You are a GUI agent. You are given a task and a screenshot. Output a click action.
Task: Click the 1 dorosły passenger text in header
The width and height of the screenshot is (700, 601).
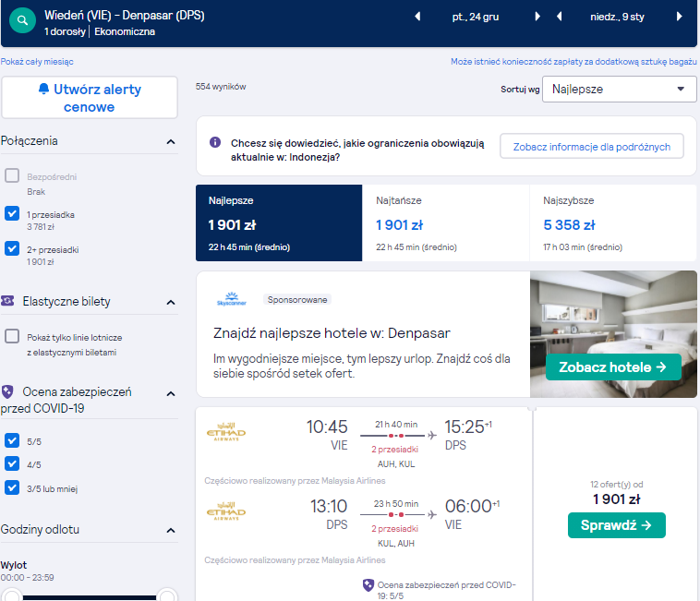(65, 31)
